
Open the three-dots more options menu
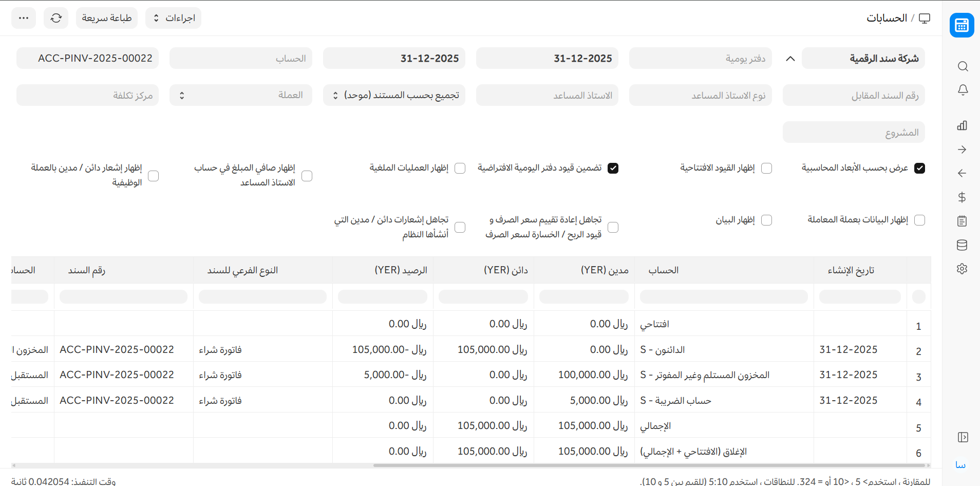point(24,18)
